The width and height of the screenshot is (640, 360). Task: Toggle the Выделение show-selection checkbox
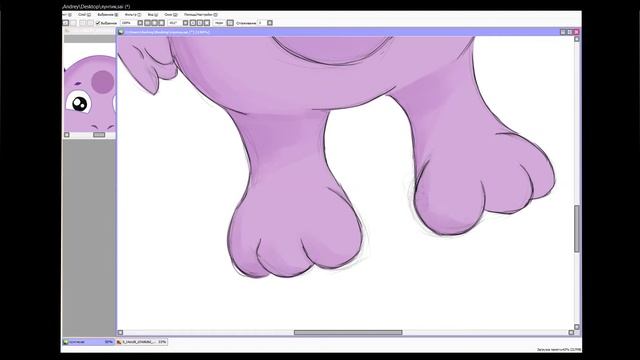tap(98, 23)
